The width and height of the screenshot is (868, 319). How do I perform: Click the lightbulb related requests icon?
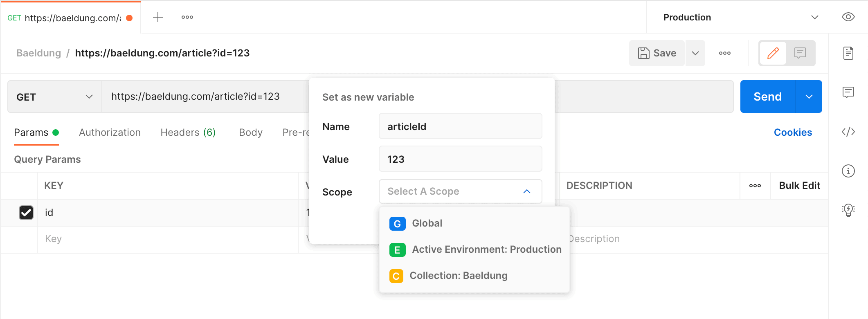(848, 210)
